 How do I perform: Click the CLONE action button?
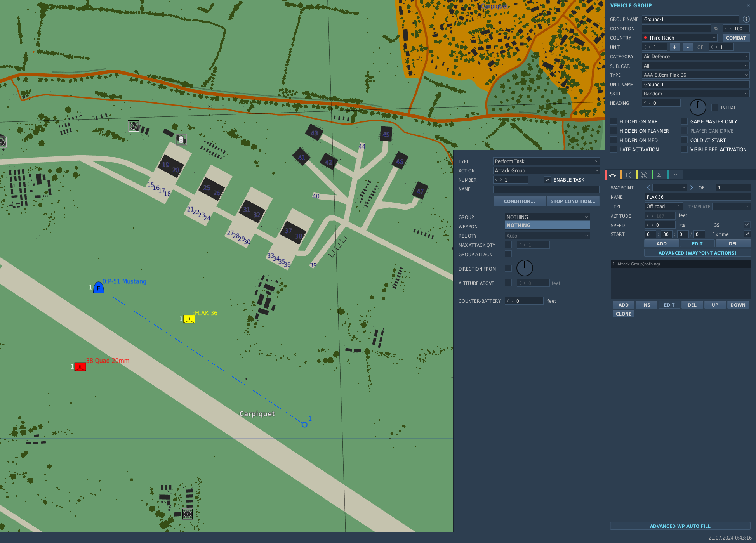point(624,314)
